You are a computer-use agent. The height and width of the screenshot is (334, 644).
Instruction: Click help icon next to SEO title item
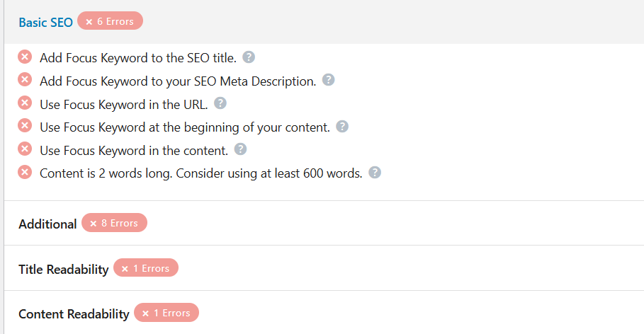pyautogui.click(x=249, y=57)
